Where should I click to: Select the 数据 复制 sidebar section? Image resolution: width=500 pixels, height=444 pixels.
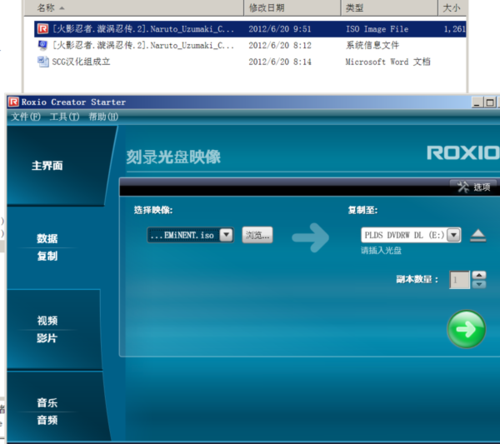(x=47, y=247)
